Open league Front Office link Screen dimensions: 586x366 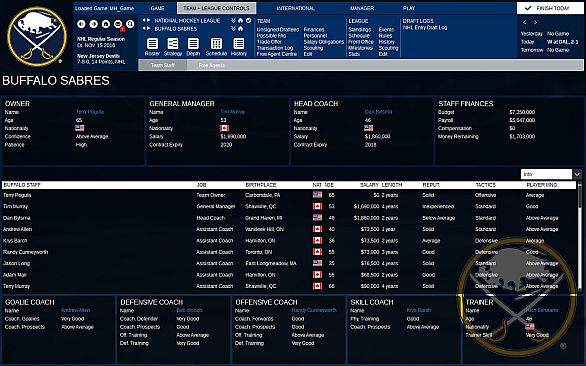click(361, 42)
